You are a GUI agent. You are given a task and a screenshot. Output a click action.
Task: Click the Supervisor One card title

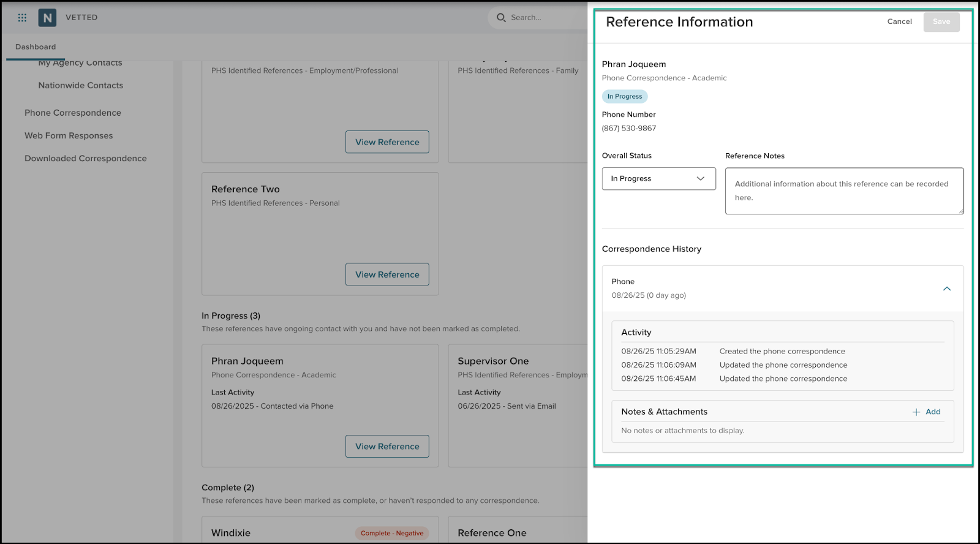click(493, 361)
